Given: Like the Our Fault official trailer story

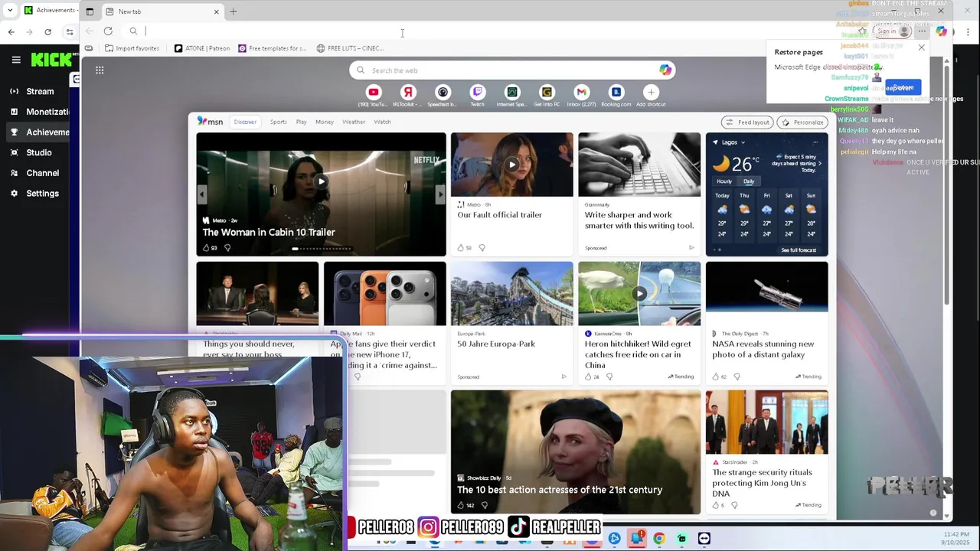Looking at the screenshot, I should coord(461,248).
